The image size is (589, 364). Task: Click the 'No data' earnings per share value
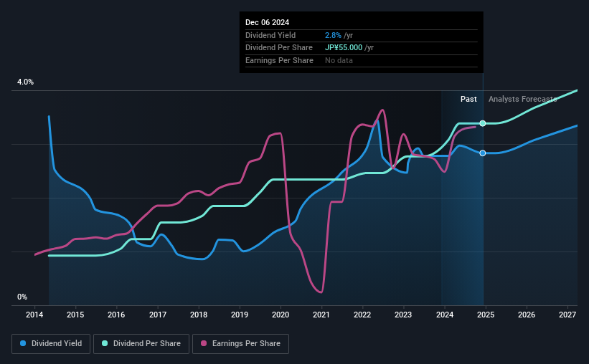click(339, 60)
